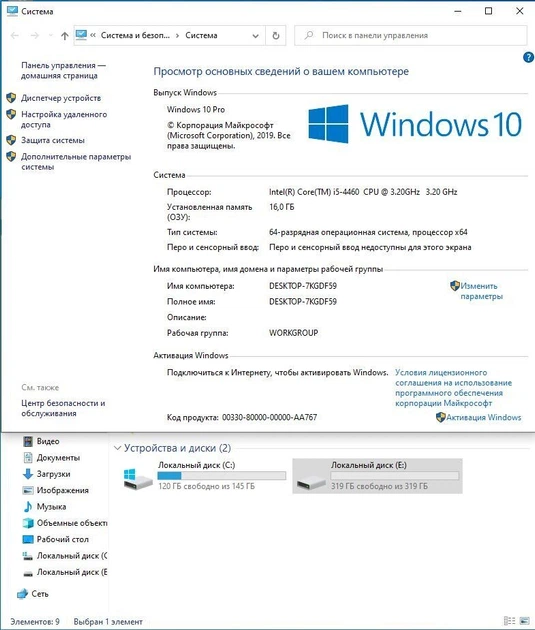
Task: Click the Windows 10 logo
Action: point(415,124)
